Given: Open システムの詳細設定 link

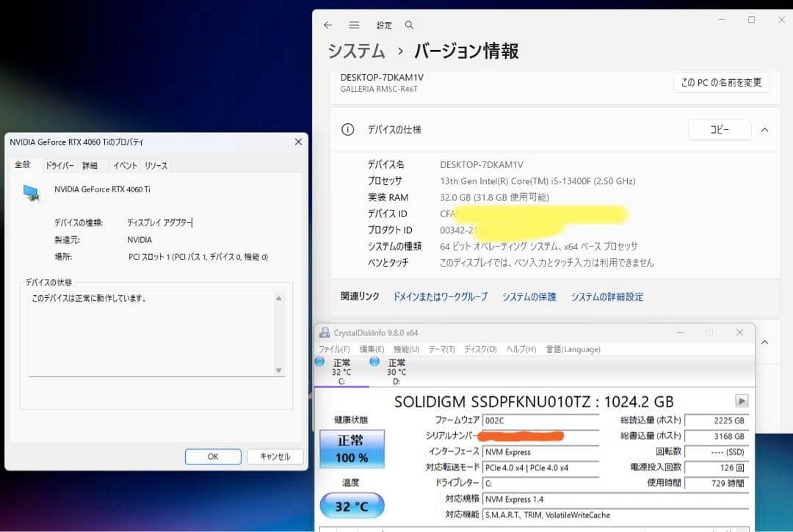Looking at the screenshot, I should coord(607,296).
